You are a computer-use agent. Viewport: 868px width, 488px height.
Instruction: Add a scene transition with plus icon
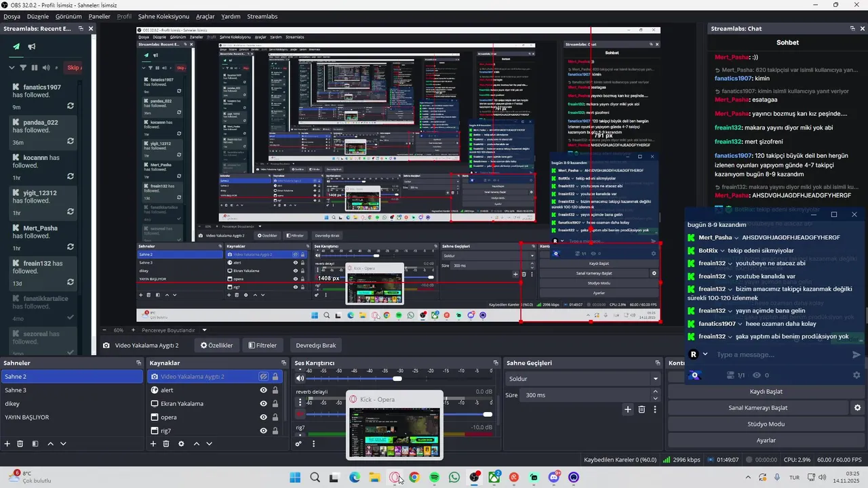pos(628,409)
